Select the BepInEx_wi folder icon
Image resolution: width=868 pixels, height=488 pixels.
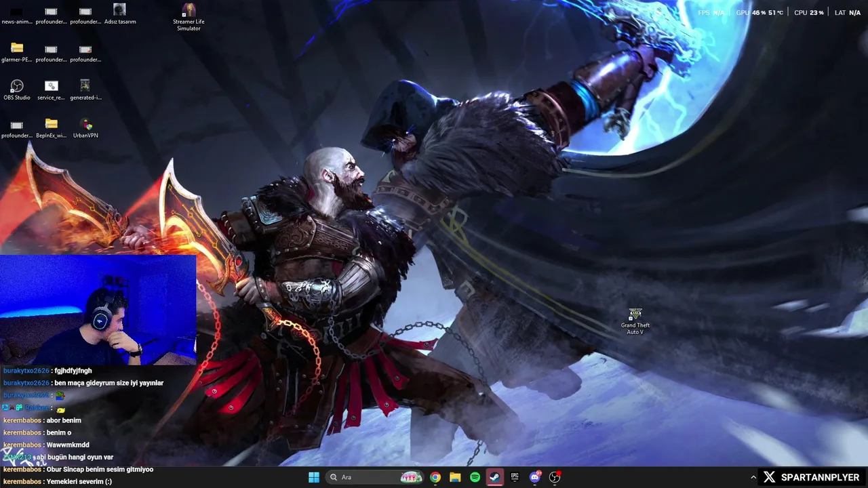point(51,128)
